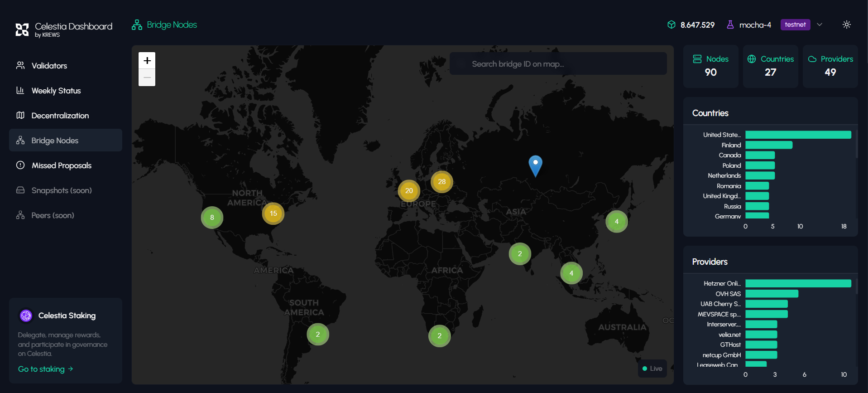Click the Countries chart scrollbar
The width and height of the screenshot is (868, 393).
point(856,143)
